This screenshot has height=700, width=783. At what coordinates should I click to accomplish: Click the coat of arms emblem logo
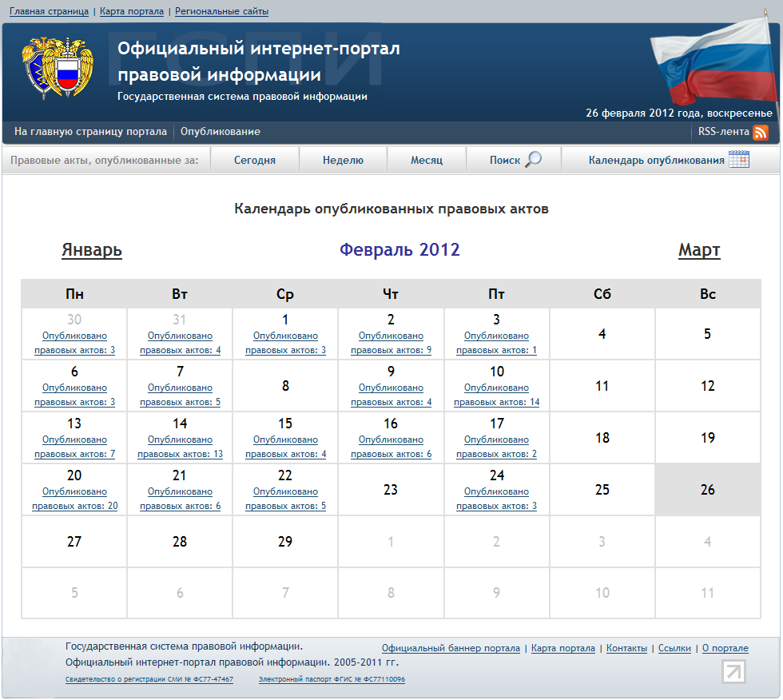tap(57, 67)
